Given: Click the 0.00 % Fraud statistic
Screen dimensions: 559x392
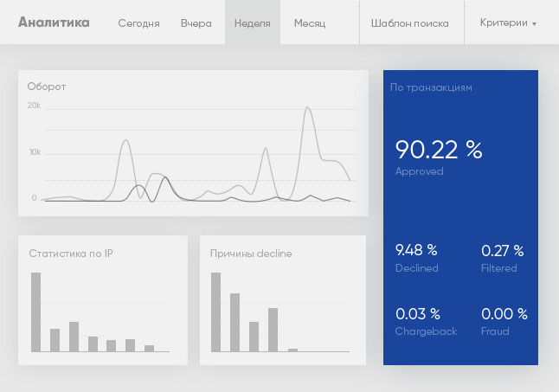Looking at the screenshot, I should pyautogui.click(x=504, y=322).
